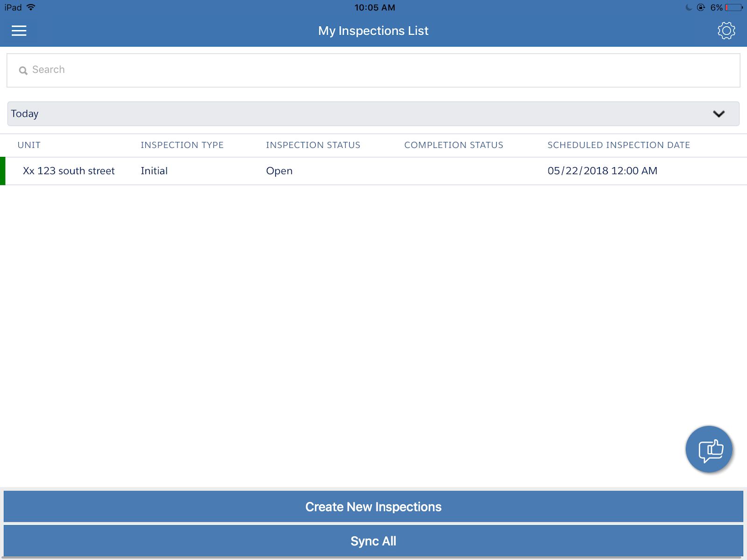Select the 05/22/2018 12:00 AM date cell
747x560 pixels.
pos(602,171)
